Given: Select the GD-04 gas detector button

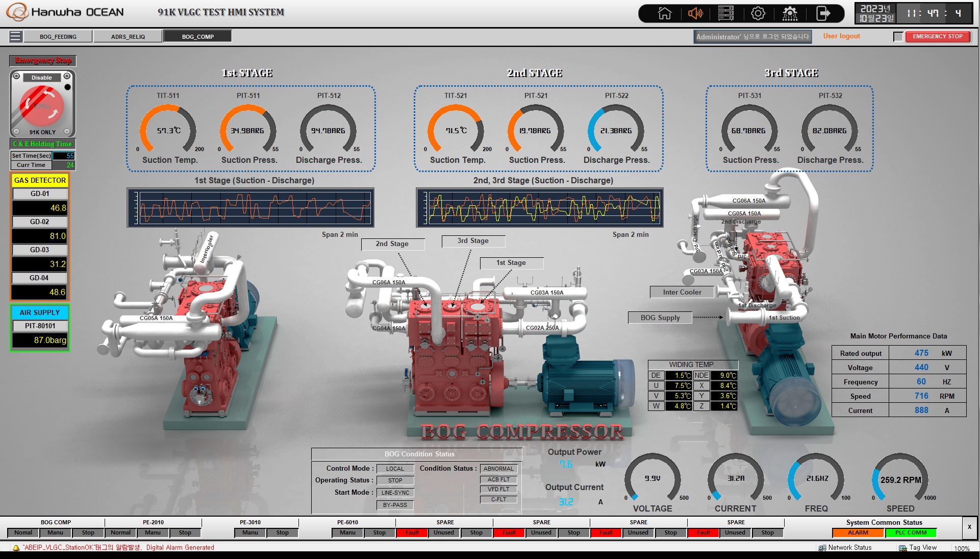Looking at the screenshot, I should tap(40, 278).
